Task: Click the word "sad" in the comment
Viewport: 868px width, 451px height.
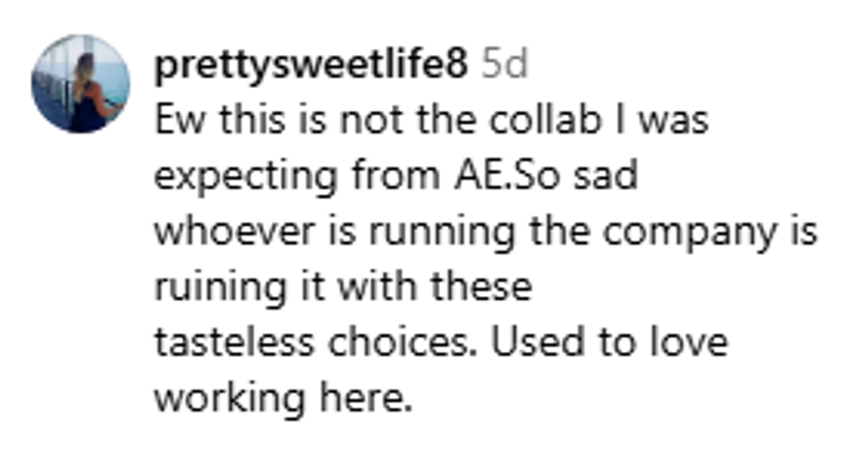Action: [608, 177]
